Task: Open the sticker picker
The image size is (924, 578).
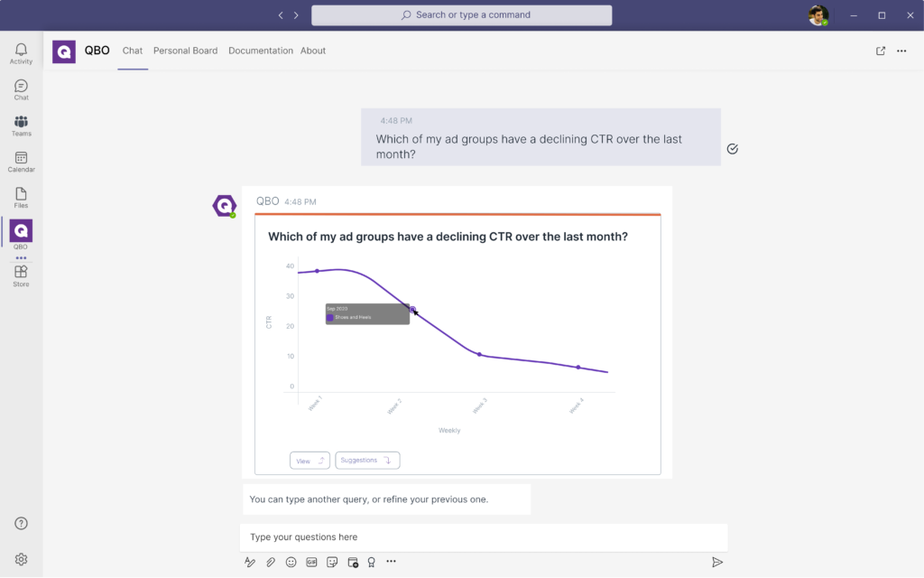Action: [x=332, y=562]
